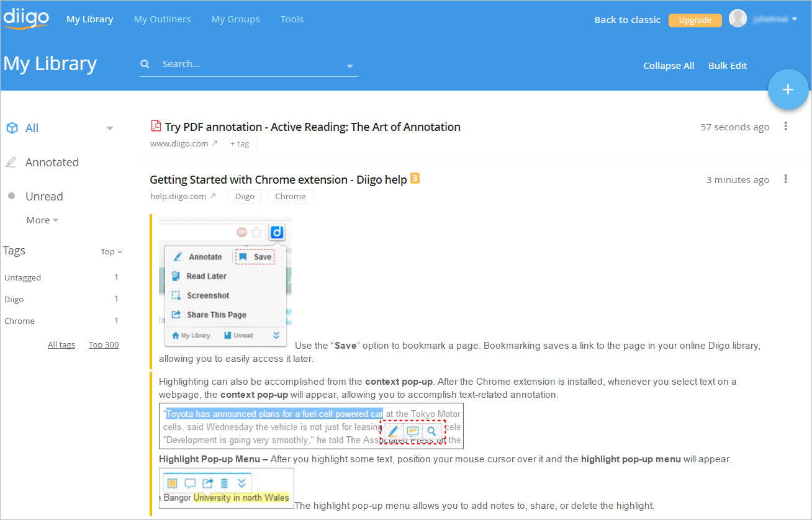Open three-dot menu for Getting Started item
812x520 pixels.
[786, 179]
